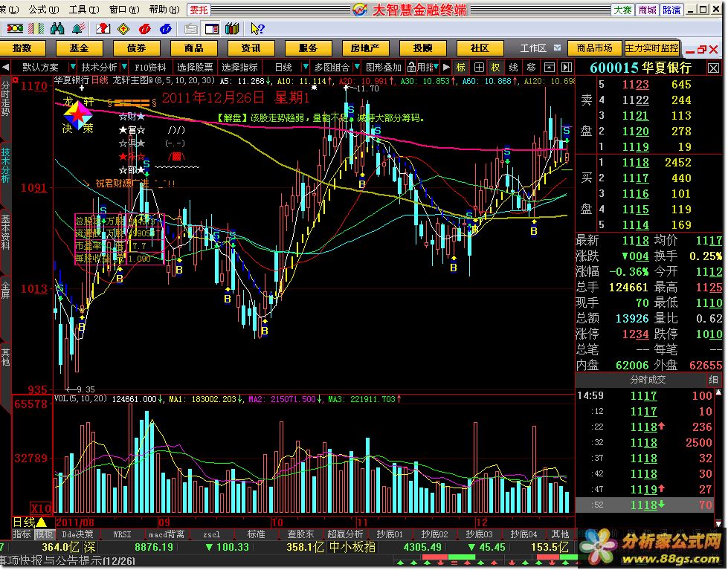The width and height of the screenshot is (728, 570).
Task: Click the window layout toolbar icon
Action: click(212, 29)
